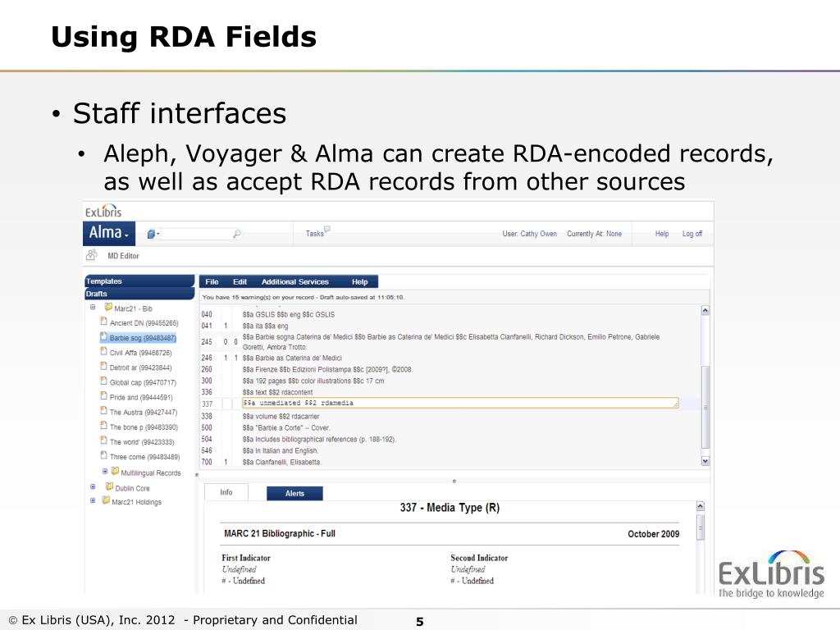Click the 300 field 192 pages line
The width and height of the screenshot is (840, 630).
click(313, 381)
